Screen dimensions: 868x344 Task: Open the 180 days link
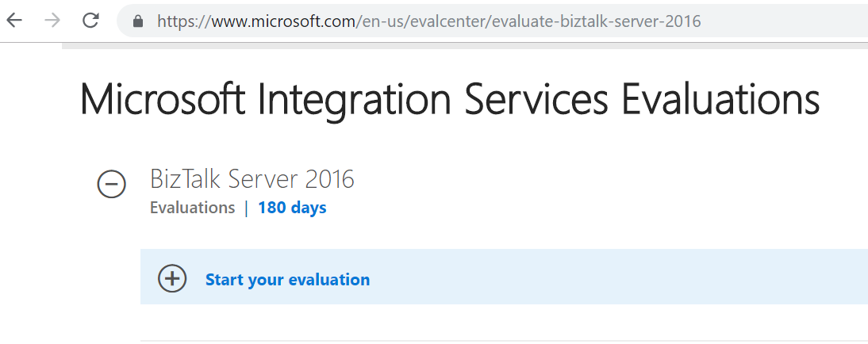(x=292, y=208)
